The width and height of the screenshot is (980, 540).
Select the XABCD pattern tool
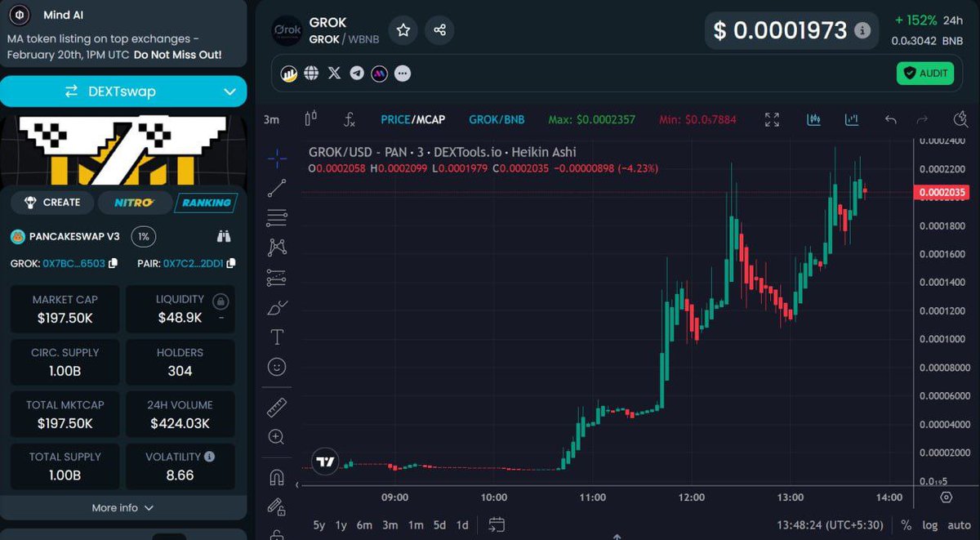(277, 247)
